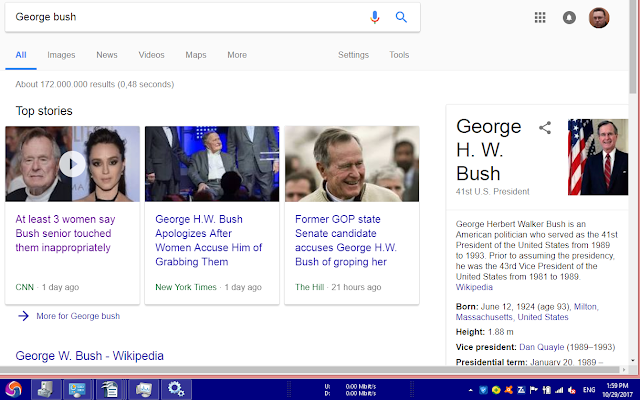Click the blue shield tray icon

483,390
